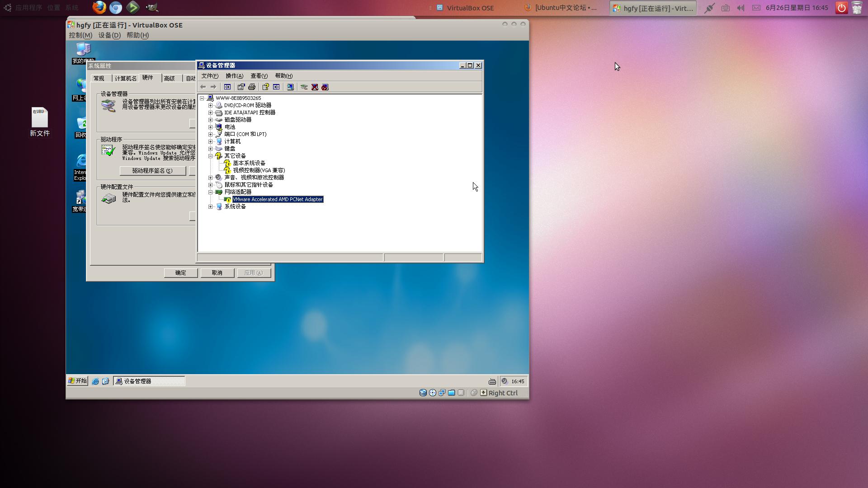868x488 pixels.
Task: Expand the 系统设备 node
Action: click(x=210, y=206)
